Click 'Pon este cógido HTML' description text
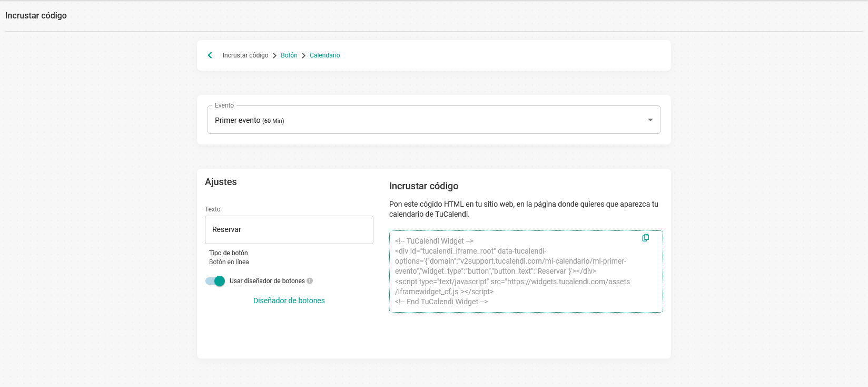 (524, 209)
